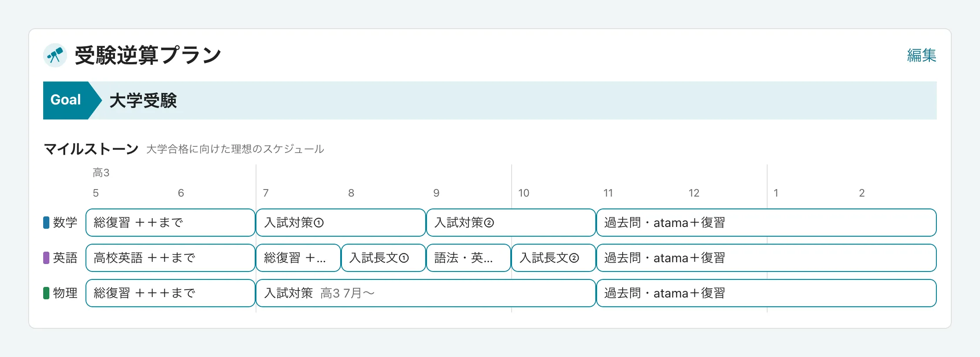Select the 高校英語 ＋＋まで milestone
The image size is (980, 357).
(170, 258)
